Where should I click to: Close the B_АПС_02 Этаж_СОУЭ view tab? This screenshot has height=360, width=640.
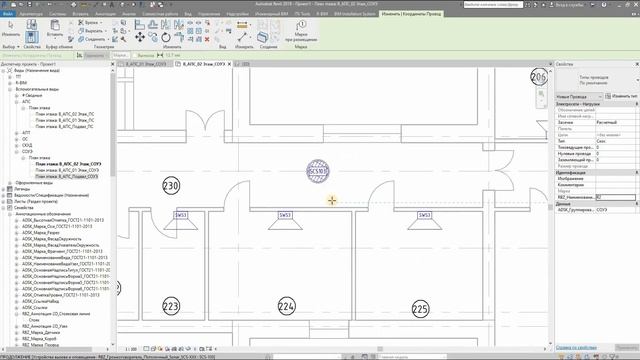tap(229, 64)
